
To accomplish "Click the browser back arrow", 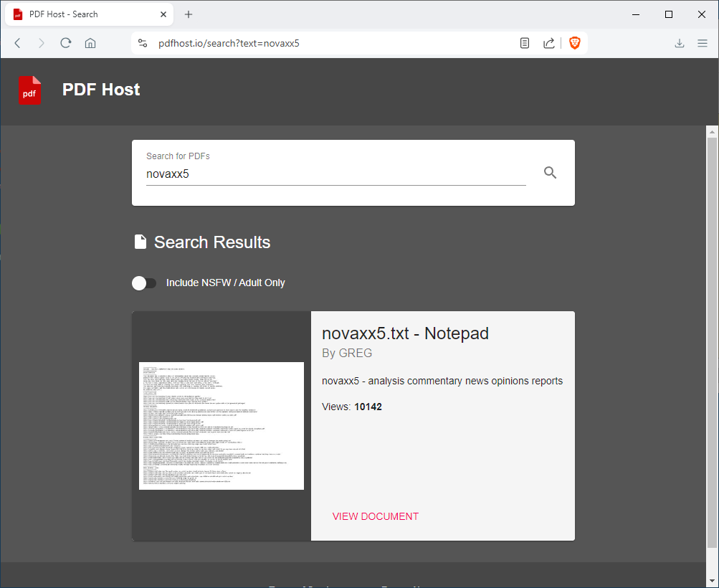I will (x=17, y=43).
